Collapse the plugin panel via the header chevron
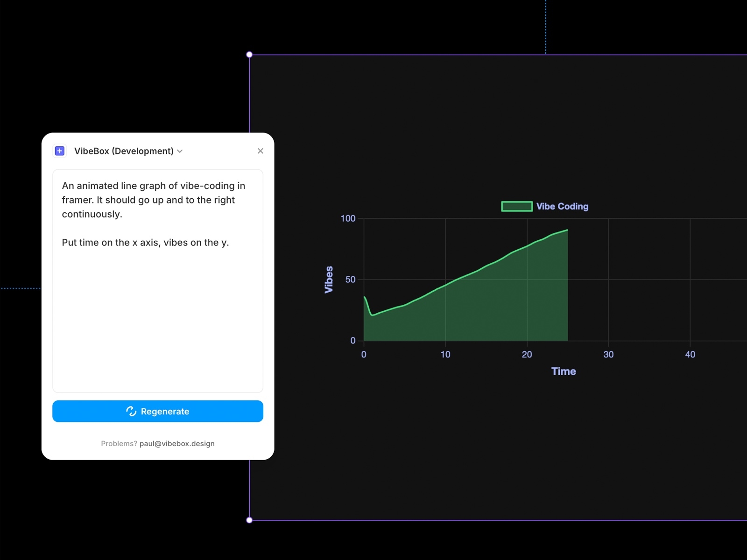 tap(180, 151)
